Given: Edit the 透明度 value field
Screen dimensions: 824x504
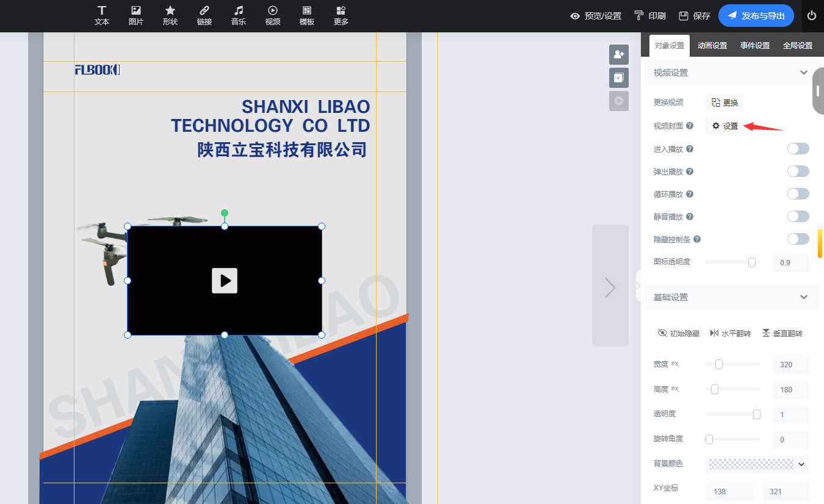Looking at the screenshot, I should [x=791, y=415].
